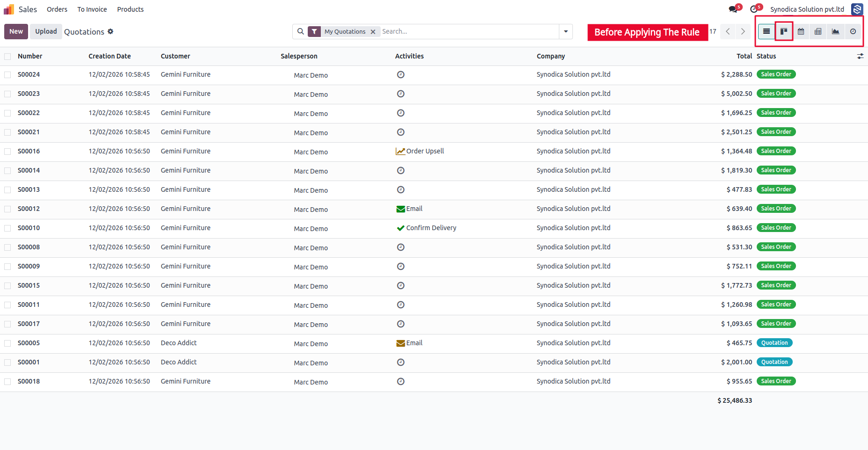This screenshot has height=450, width=868.
Task: Click the New button
Action: 16,31
